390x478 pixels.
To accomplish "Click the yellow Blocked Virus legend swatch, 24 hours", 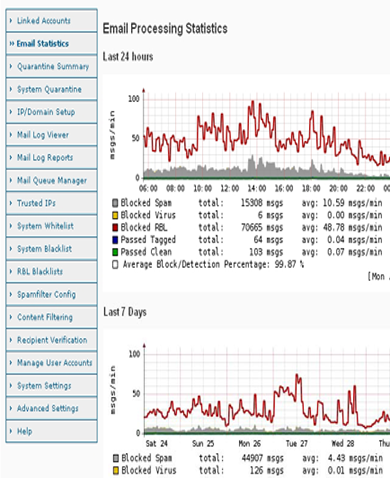I will [115, 215].
